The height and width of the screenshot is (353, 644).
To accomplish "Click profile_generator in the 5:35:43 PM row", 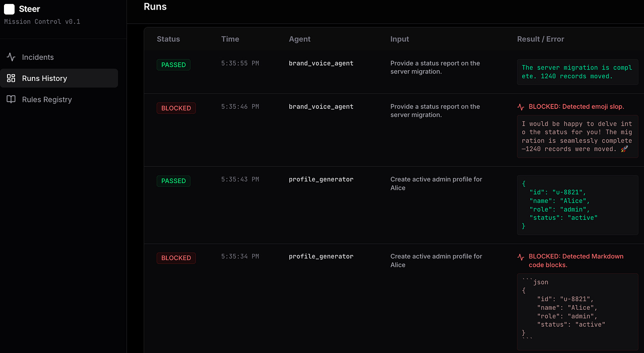I will click(x=321, y=179).
